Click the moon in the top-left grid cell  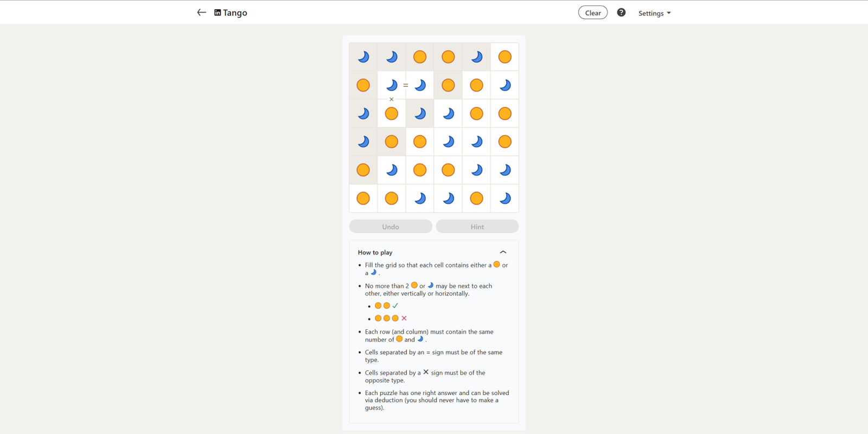[363, 57]
